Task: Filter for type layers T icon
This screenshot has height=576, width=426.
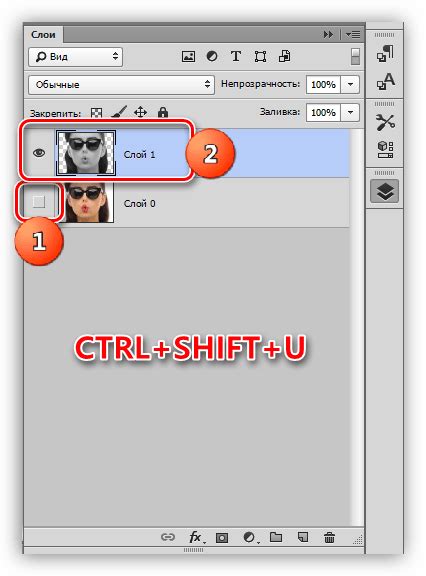Action: tap(236, 56)
